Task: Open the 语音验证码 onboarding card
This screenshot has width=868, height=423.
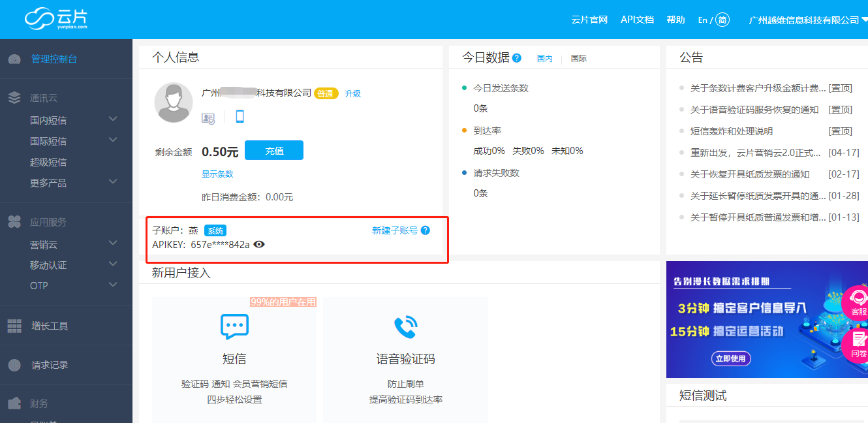Action: point(405,360)
